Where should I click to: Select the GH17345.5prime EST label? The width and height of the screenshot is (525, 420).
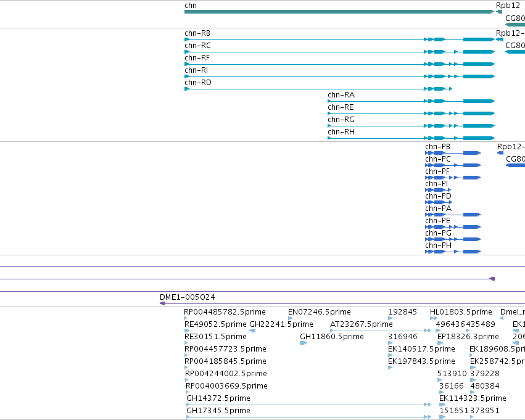[218, 411]
